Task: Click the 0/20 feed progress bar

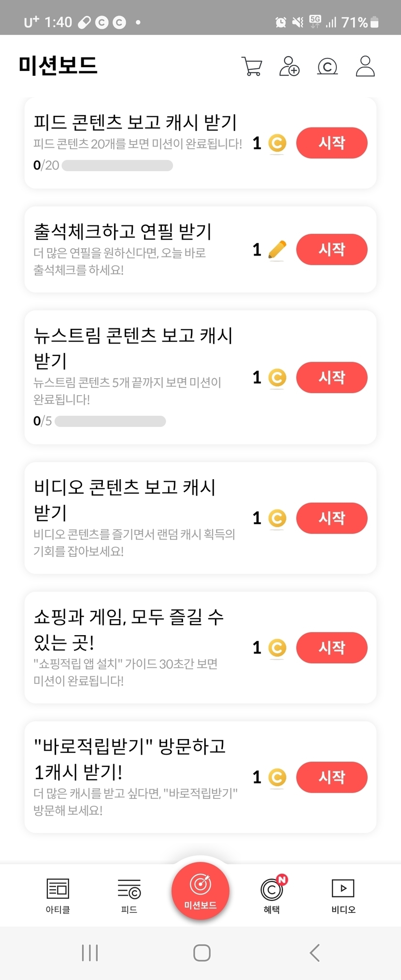Action: coord(117,166)
